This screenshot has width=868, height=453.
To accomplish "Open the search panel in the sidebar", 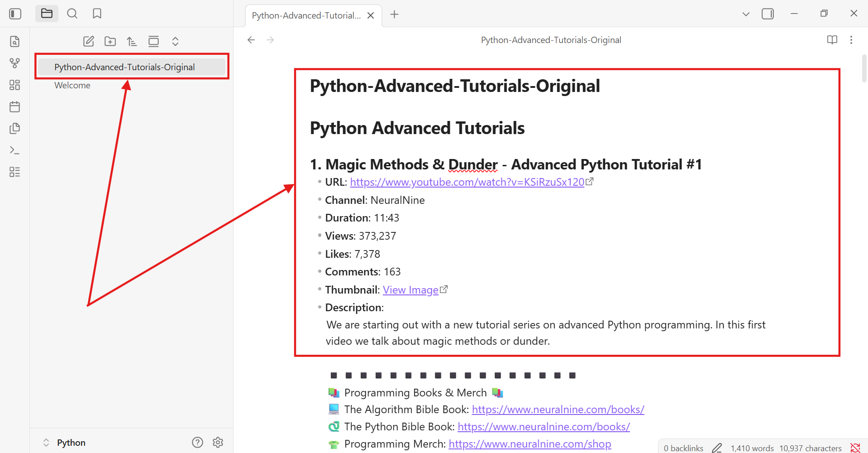I will coord(72,13).
